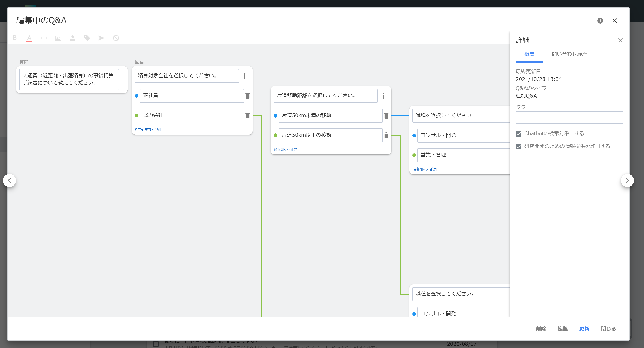Viewport: 644px width, 348px height.
Task: Click the 追加Q&A type value
Action: click(x=526, y=96)
